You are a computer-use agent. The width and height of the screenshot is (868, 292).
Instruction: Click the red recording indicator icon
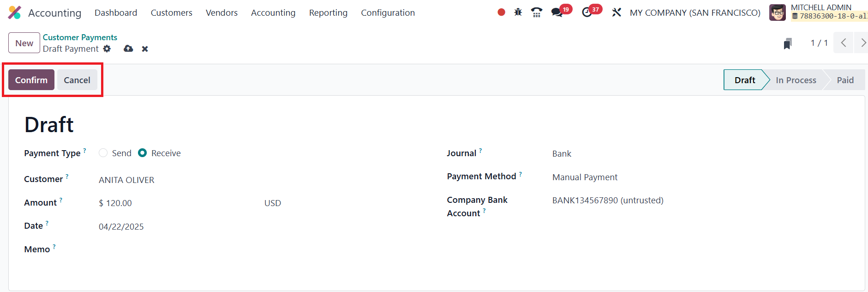[x=501, y=12]
